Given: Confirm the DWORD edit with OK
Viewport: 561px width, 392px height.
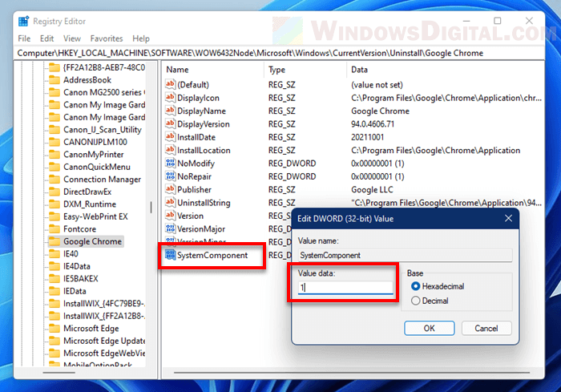Looking at the screenshot, I should (x=430, y=329).
